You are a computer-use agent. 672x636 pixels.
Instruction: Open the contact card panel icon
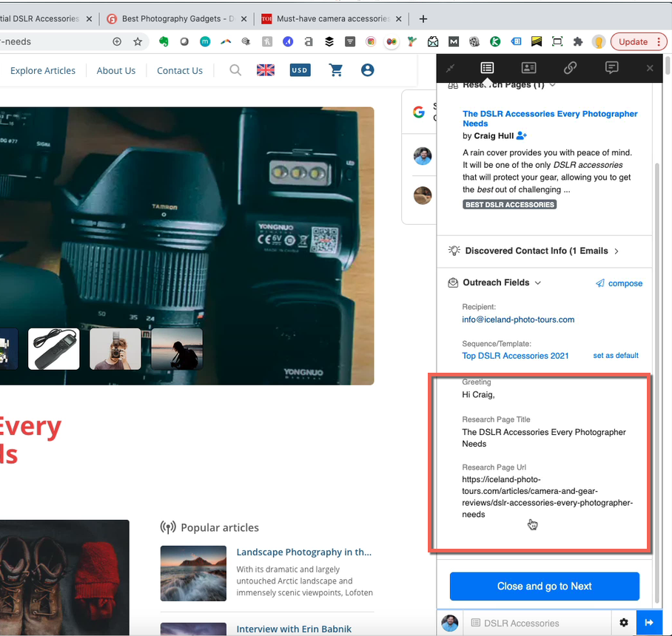coord(528,68)
